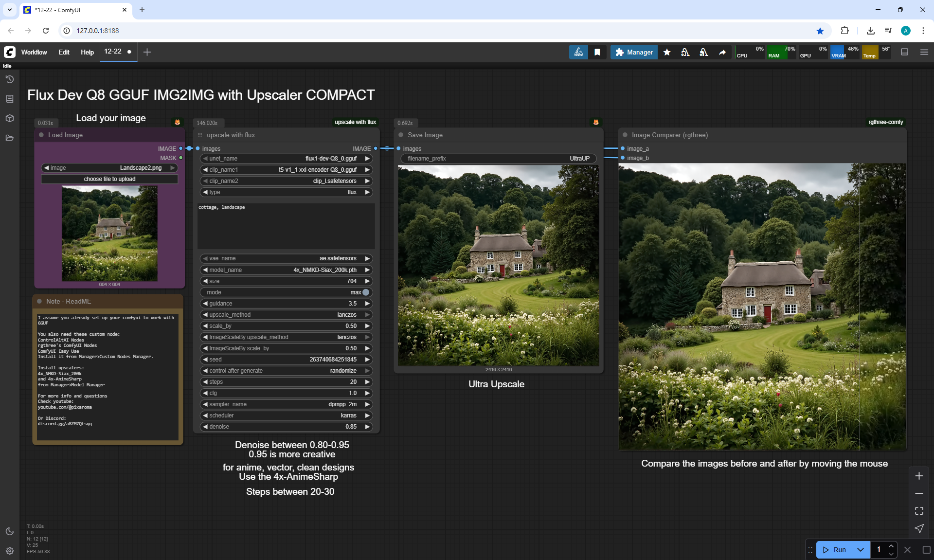Open the node library sidebar icon

point(9,99)
